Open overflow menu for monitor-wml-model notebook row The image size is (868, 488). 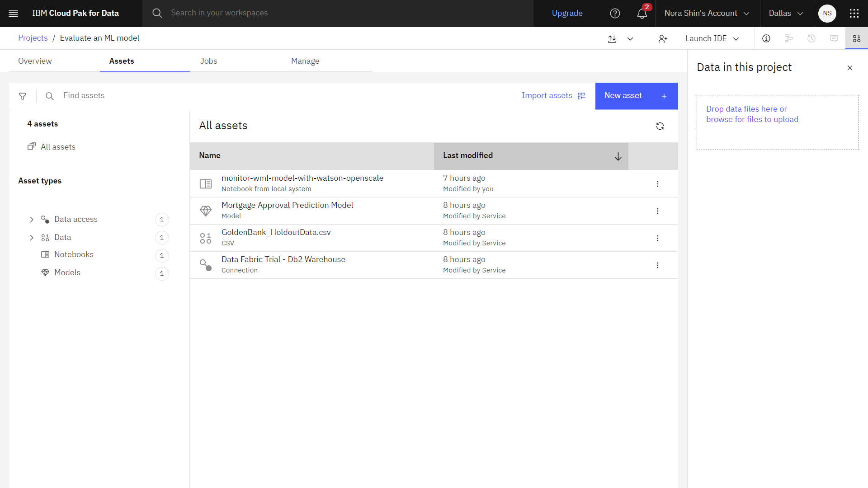click(x=658, y=184)
